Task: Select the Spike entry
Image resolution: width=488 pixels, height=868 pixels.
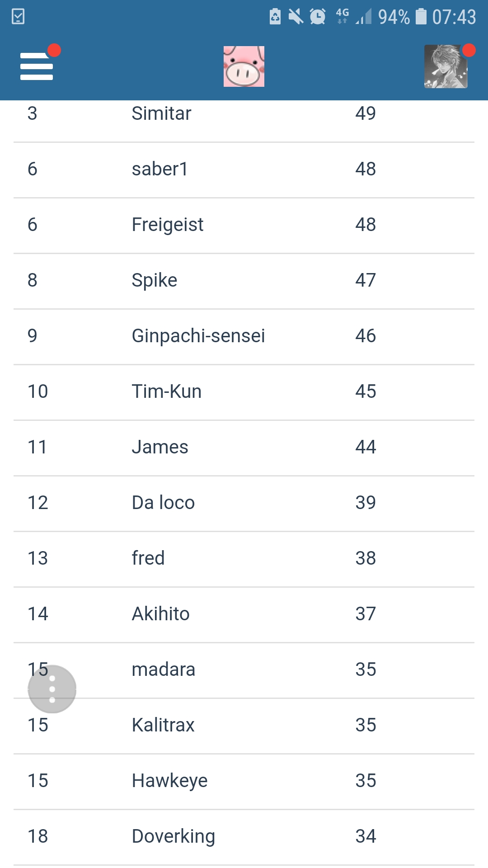Action: 244,281
